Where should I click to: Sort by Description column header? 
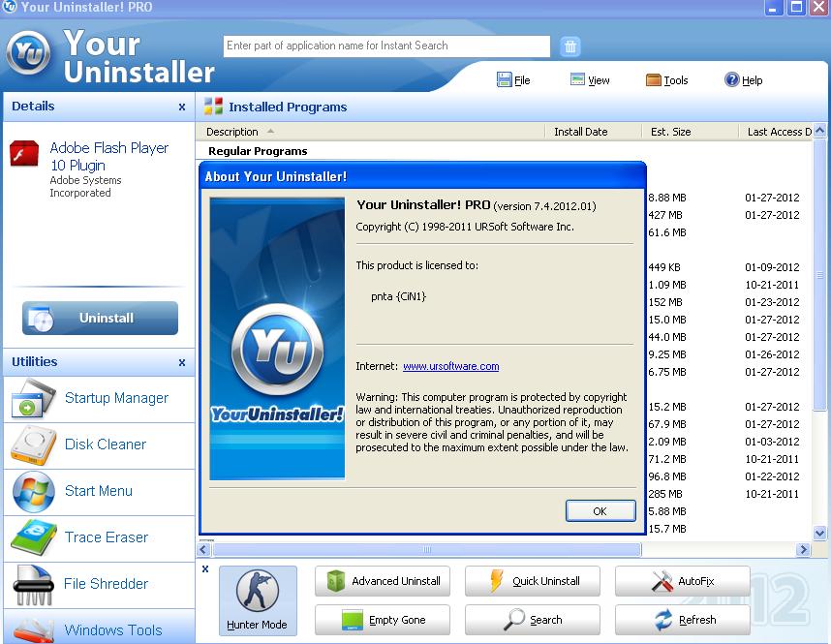[370, 132]
